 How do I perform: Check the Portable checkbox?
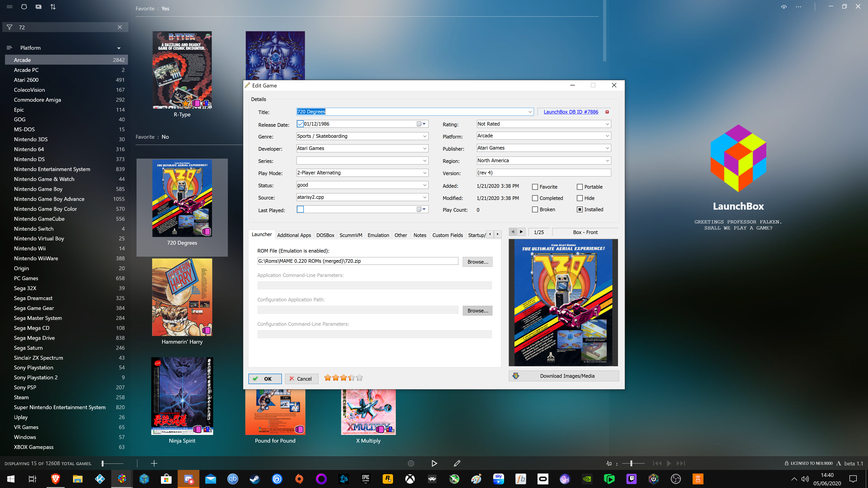pos(580,187)
